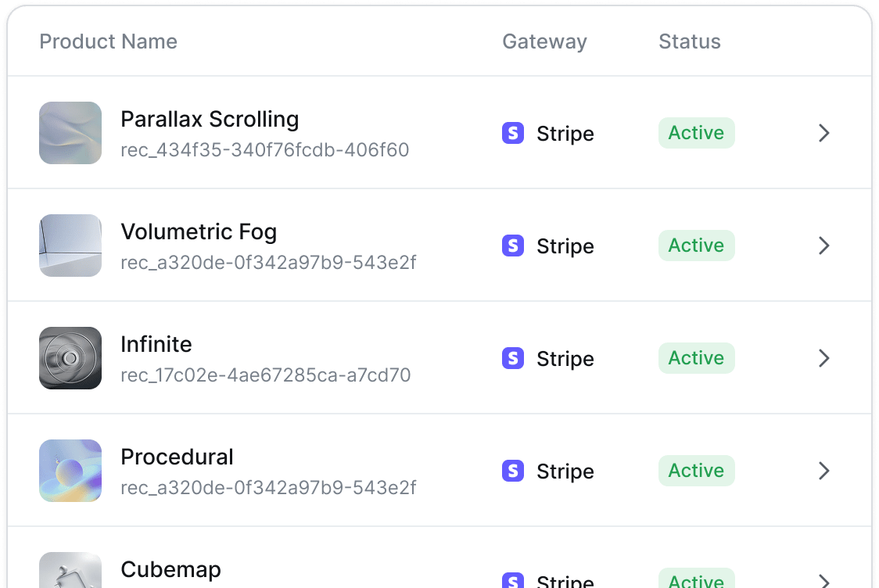Click the Stripe icon in Cubemap row
This screenshot has width=879, height=588.
(x=512, y=580)
